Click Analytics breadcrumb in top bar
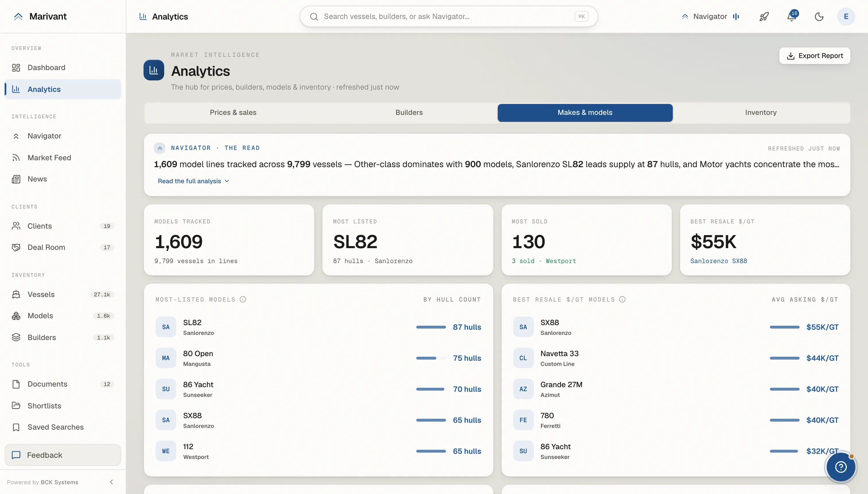Image resolution: width=868 pixels, height=494 pixels. tap(163, 16)
